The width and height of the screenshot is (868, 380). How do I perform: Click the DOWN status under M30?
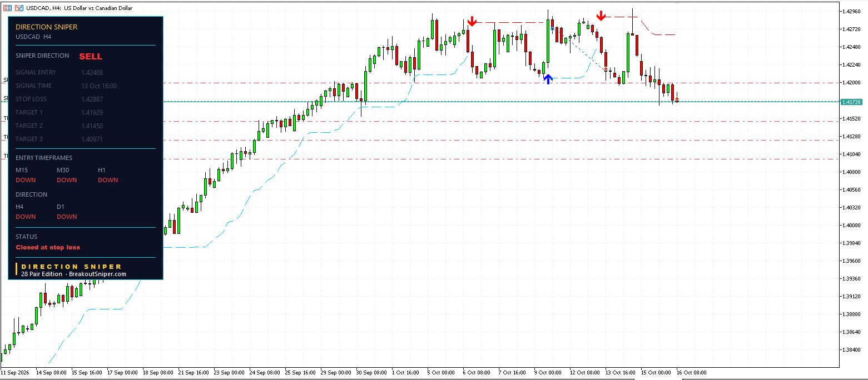(x=67, y=180)
